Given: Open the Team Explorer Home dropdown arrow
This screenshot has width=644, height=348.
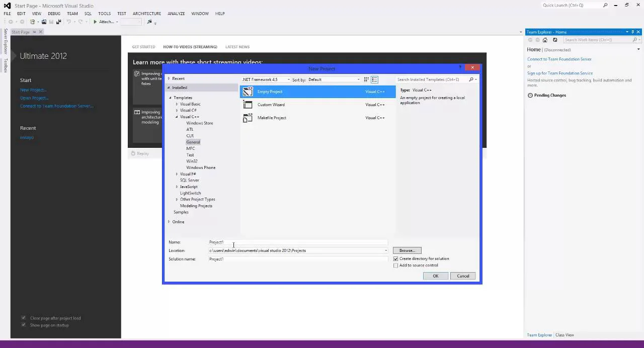Looking at the screenshot, I should tap(638, 49).
